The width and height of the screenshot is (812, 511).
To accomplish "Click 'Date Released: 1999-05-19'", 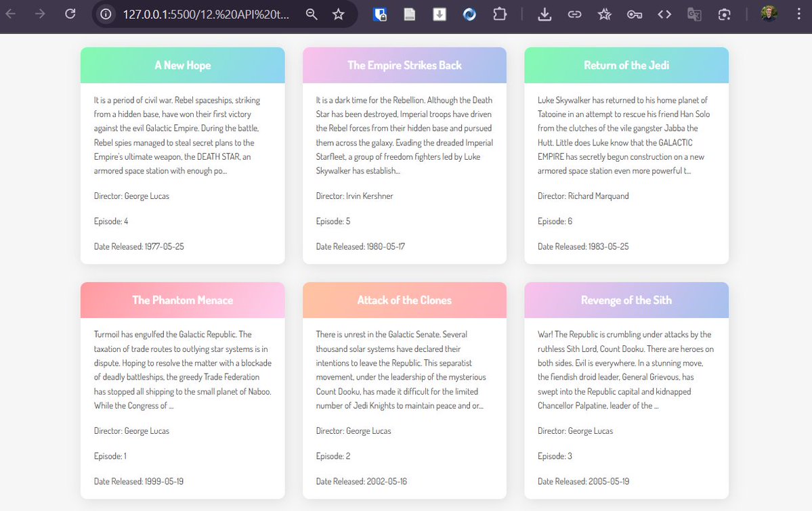I will 139,481.
